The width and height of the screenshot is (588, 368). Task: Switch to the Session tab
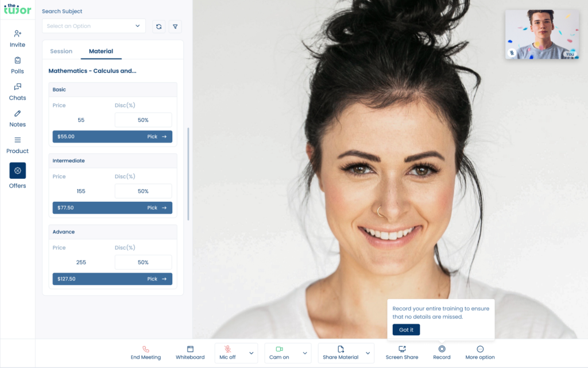coord(61,51)
